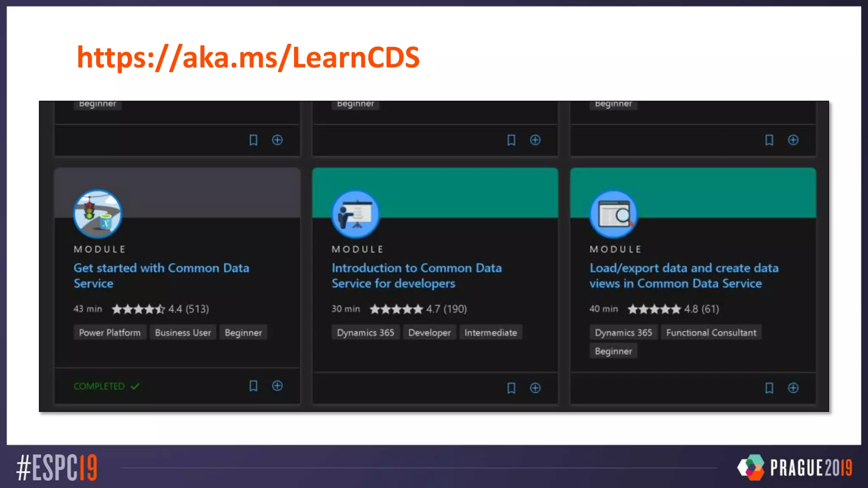Add Load/export data module to collection

point(793,388)
